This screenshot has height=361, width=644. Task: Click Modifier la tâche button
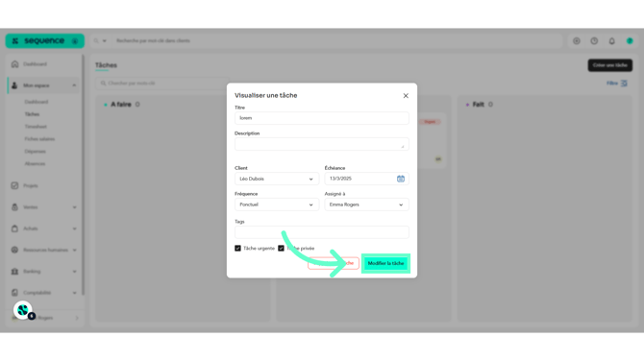(x=385, y=263)
